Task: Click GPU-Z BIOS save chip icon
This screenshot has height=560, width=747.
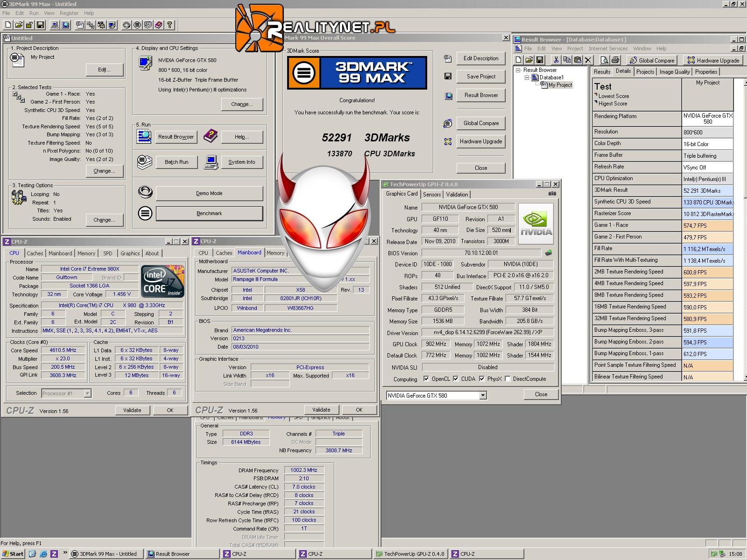Action: pyautogui.click(x=549, y=252)
